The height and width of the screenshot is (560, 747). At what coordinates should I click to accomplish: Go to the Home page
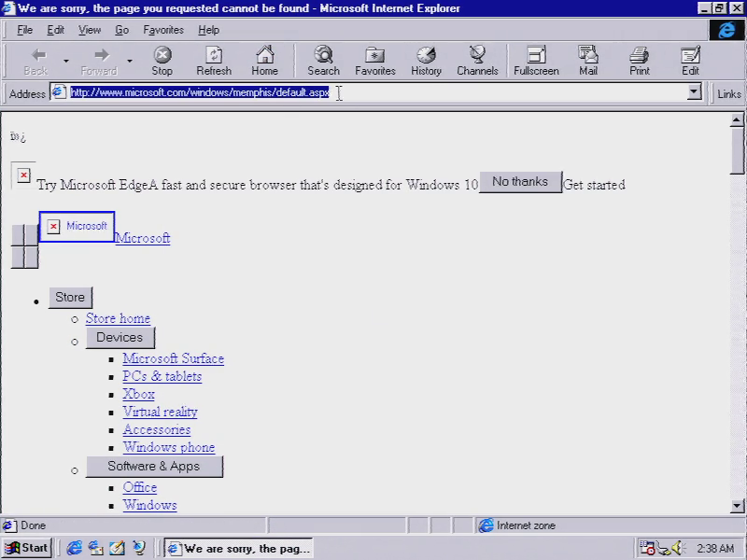pos(265,61)
